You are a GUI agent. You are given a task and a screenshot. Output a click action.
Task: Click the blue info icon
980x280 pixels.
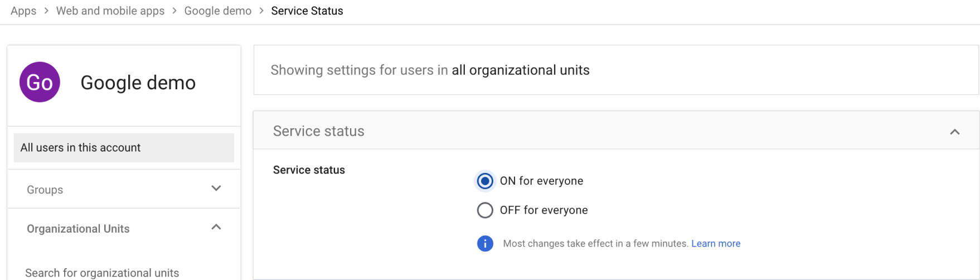pyautogui.click(x=485, y=244)
